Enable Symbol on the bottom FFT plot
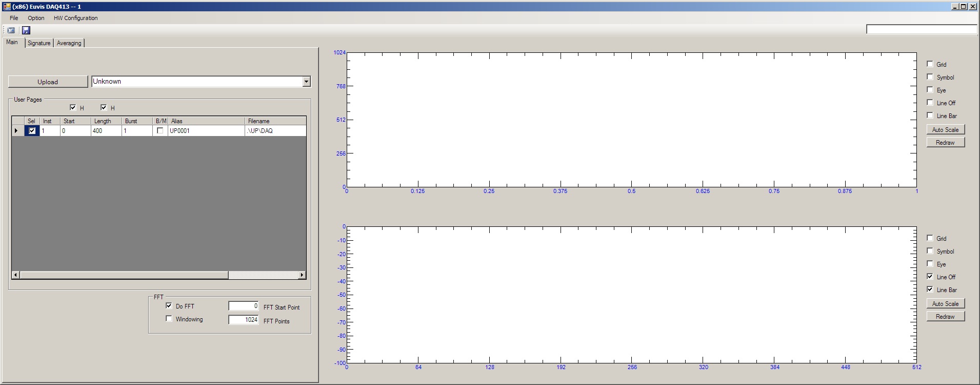 (930, 251)
